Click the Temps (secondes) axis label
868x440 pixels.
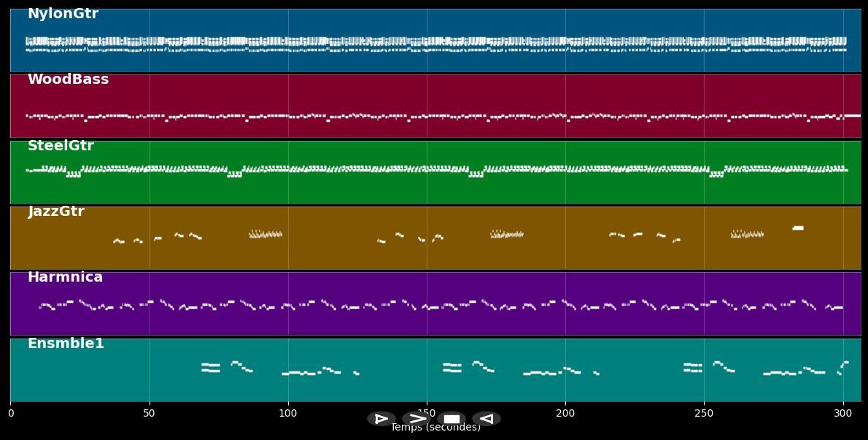pos(435,427)
